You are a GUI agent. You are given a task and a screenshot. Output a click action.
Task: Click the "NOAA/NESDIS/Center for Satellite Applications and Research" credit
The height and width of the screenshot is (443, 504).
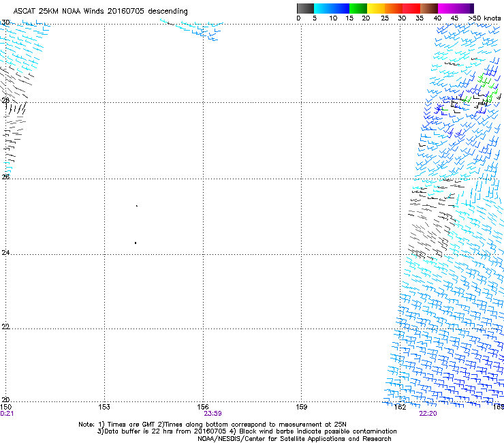pyautogui.click(x=294, y=439)
